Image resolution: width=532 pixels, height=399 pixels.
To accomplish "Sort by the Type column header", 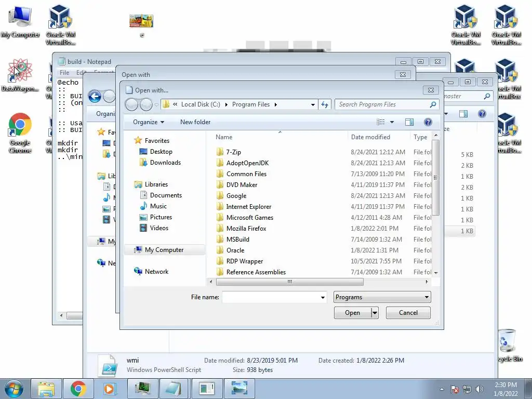I will pos(421,137).
